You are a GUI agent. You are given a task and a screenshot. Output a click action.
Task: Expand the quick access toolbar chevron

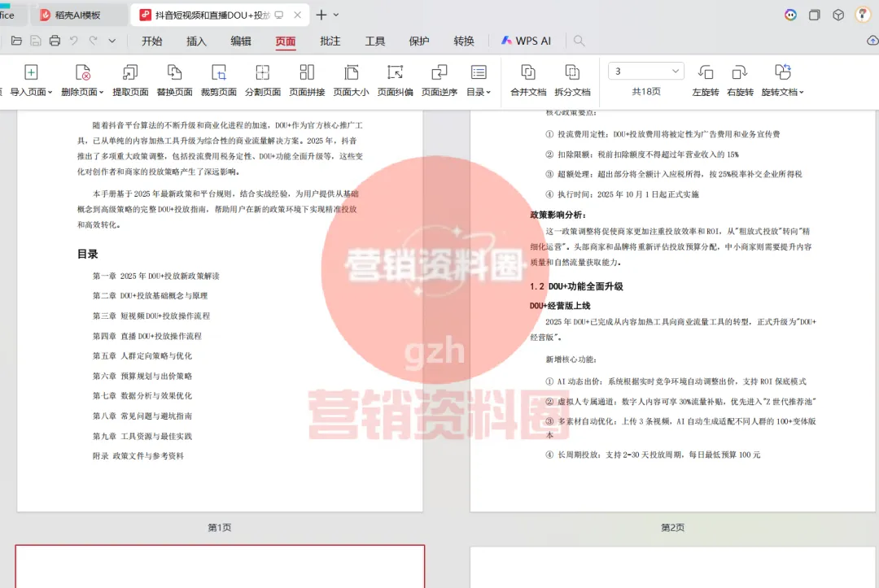(112, 41)
